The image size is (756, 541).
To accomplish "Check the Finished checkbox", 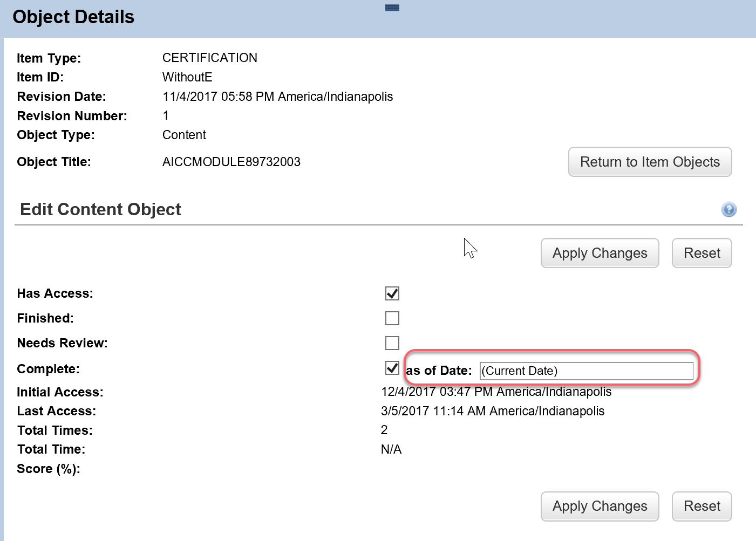I will click(392, 318).
